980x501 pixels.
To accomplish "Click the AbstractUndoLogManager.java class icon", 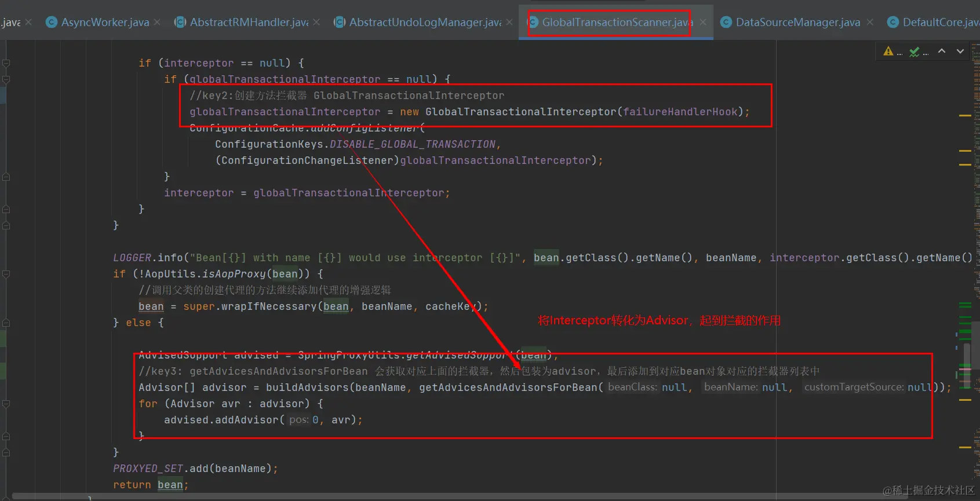I will click(x=340, y=22).
